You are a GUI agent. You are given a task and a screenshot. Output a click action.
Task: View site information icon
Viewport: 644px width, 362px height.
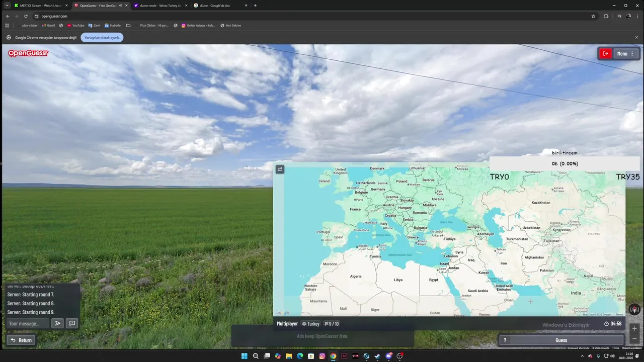[x=36, y=16]
